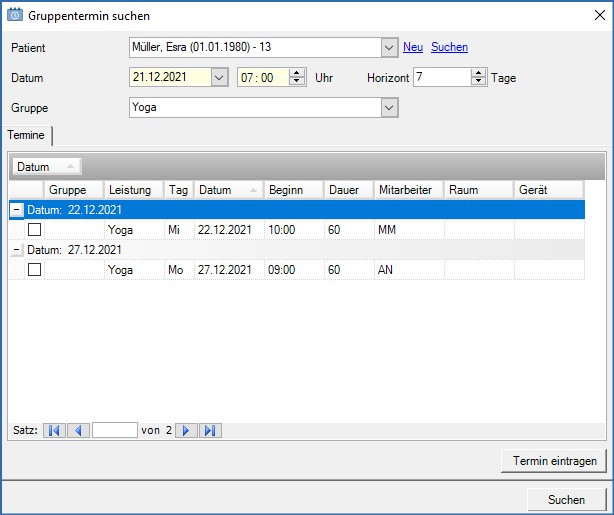Image resolution: width=614 pixels, height=515 pixels.
Task: Collapse the Datum: 27.12.2021 group
Action: pyautogui.click(x=16, y=250)
